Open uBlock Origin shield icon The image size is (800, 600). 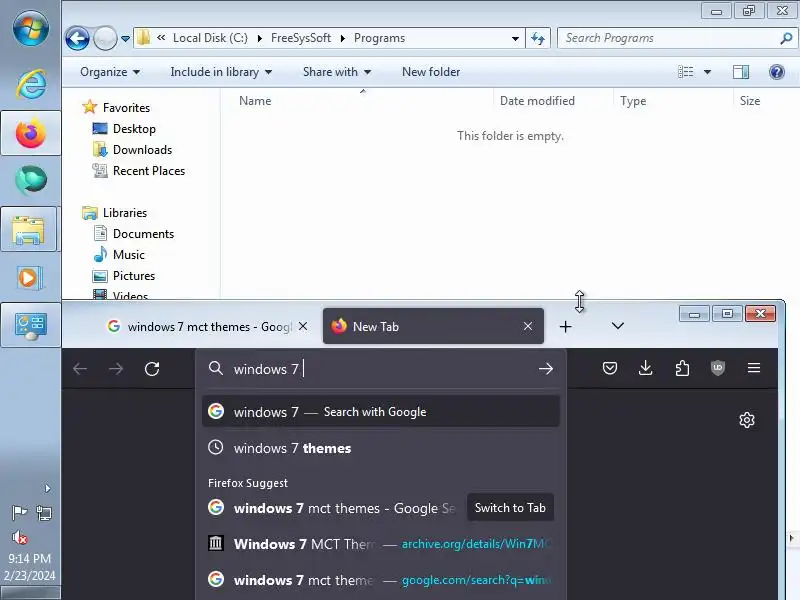(x=718, y=368)
